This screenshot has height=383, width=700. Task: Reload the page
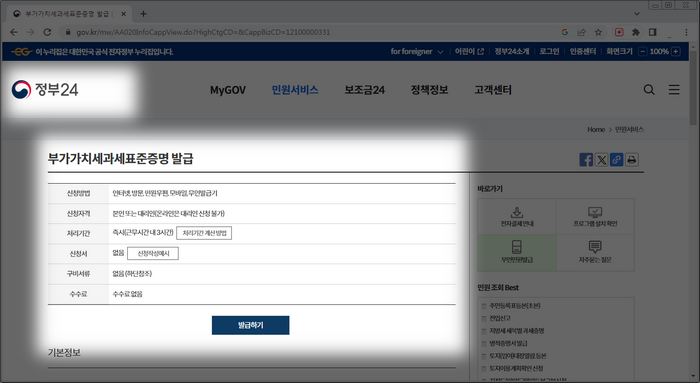[x=47, y=32]
